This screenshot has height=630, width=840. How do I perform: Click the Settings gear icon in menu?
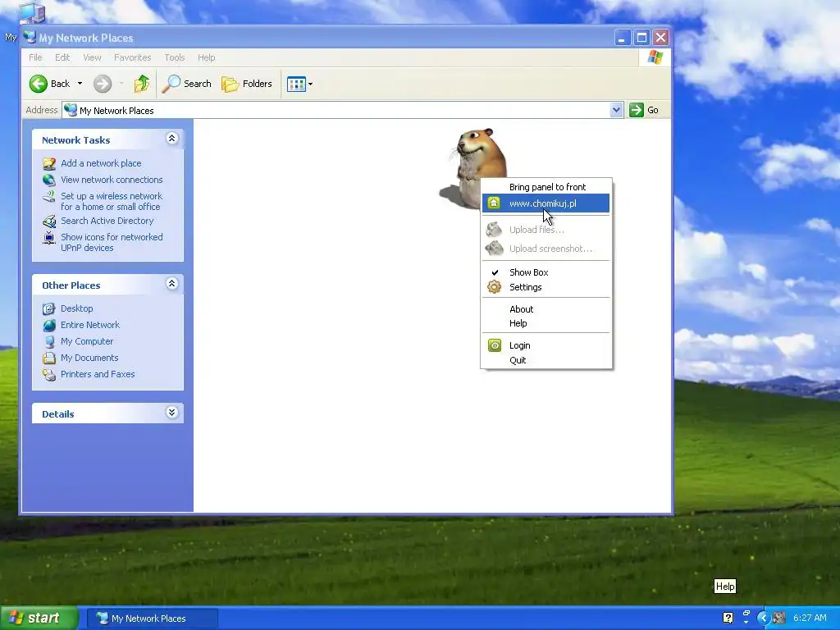[494, 287]
